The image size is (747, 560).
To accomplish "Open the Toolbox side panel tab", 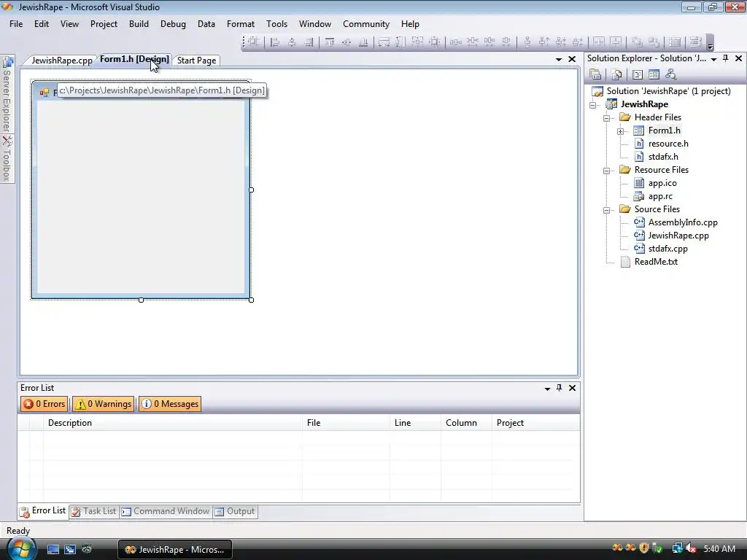I will click(x=7, y=158).
